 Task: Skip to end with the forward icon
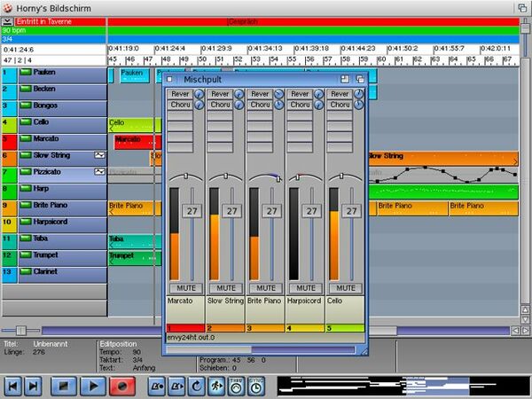tap(33, 386)
